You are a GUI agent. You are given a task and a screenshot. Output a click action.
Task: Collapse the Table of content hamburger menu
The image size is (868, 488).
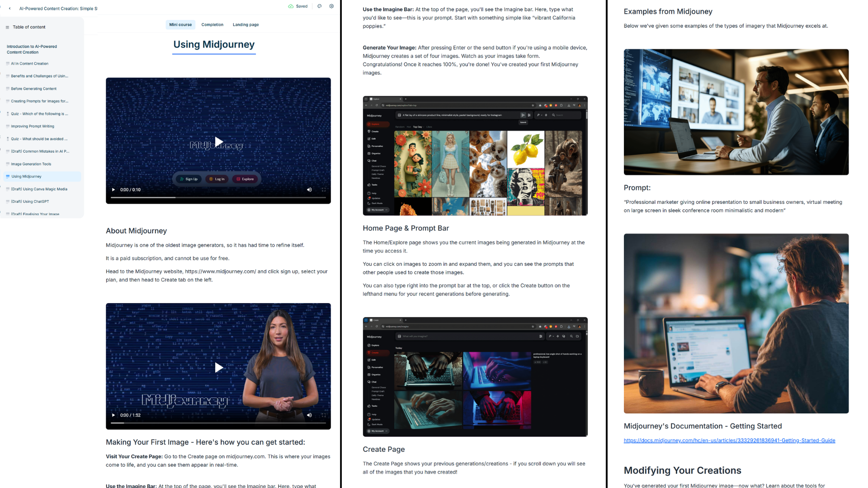(7, 27)
